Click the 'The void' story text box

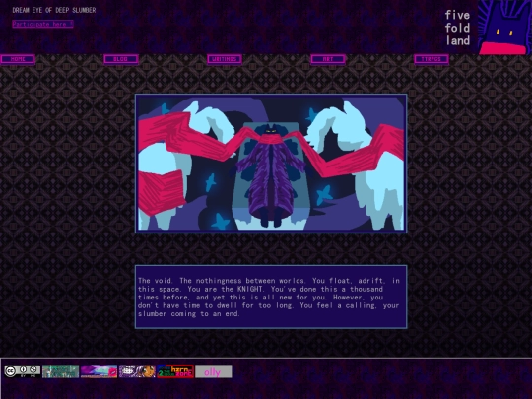click(x=271, y=297)
